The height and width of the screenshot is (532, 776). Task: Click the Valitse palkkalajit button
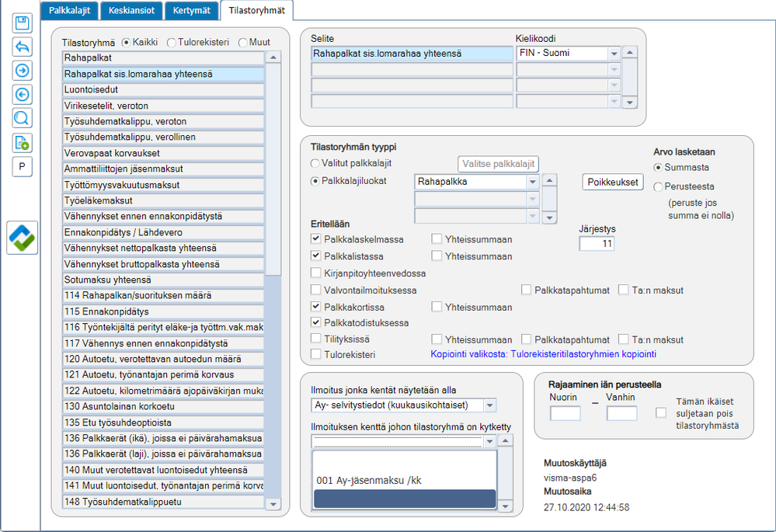point(499,164)
